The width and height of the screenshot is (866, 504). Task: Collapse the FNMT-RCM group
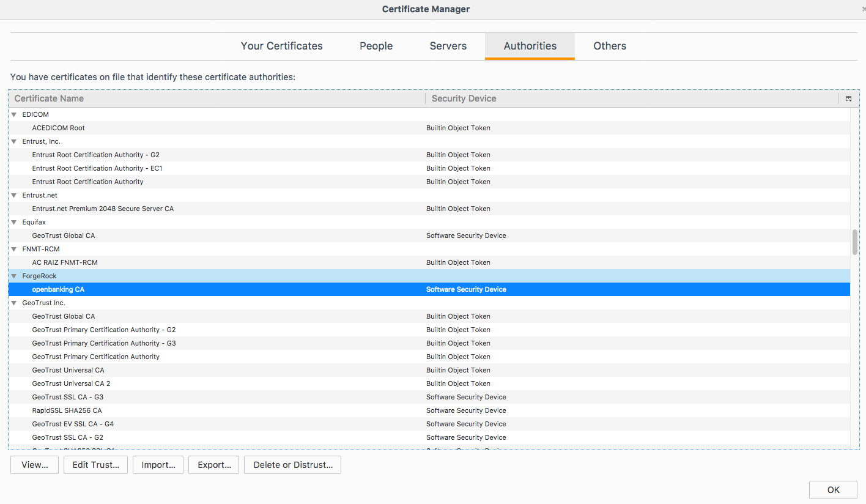coord(14,249)
